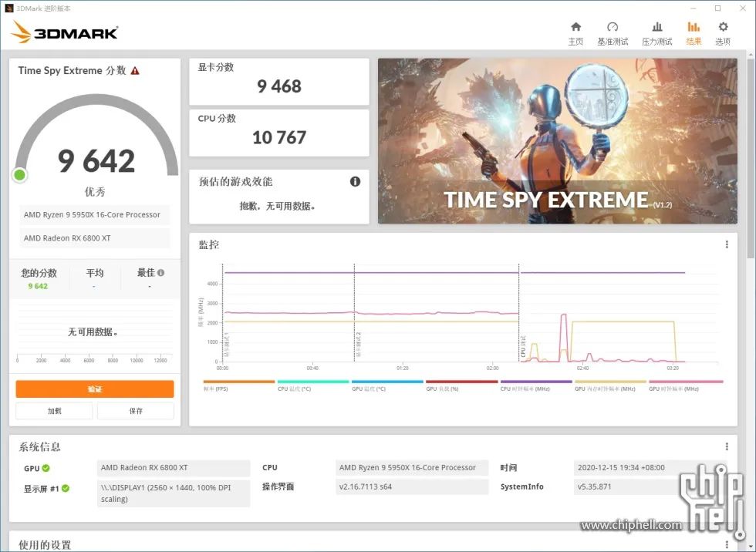Screen dimensions: 756x552
Task: Click the Load (加载) button
Action: click(54, 411)
